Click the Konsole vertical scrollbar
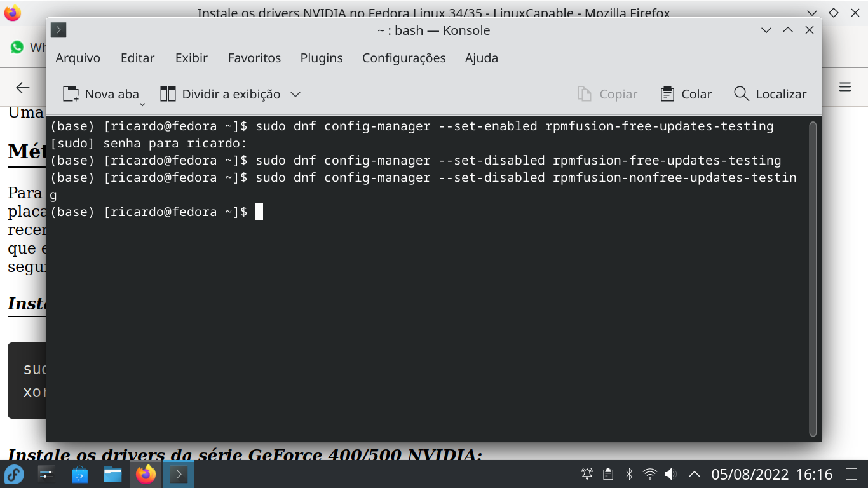The height and width of the screenshot is (488, 868). (813, 278)
